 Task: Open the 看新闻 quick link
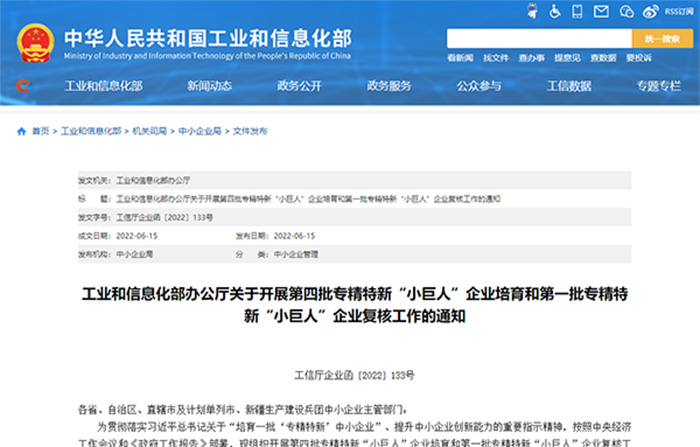point(460,58)
